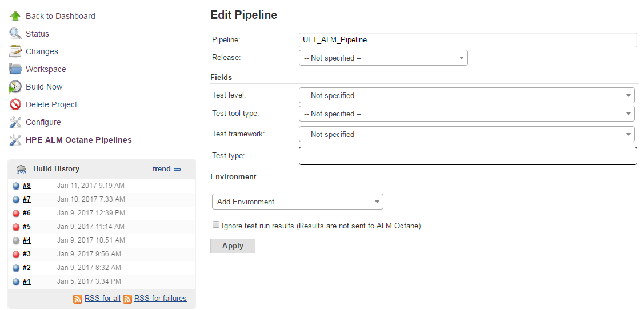Open build #8 link in Build History
The width and height of the screenshot is (644, 310).
click(x=27, y=186)
